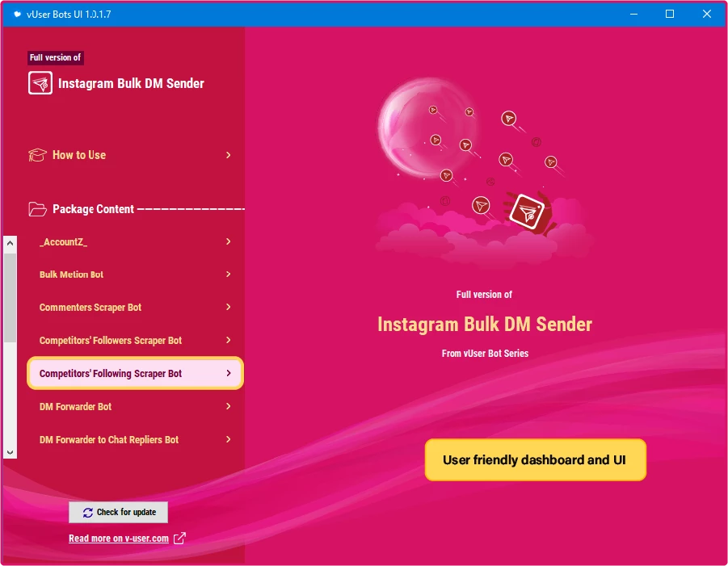Click the package list scroll down arrow

(10, 452)
